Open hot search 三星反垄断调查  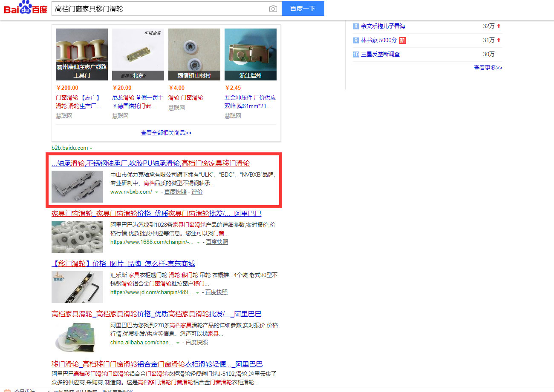pyautogui.click(x=380, y=54)
